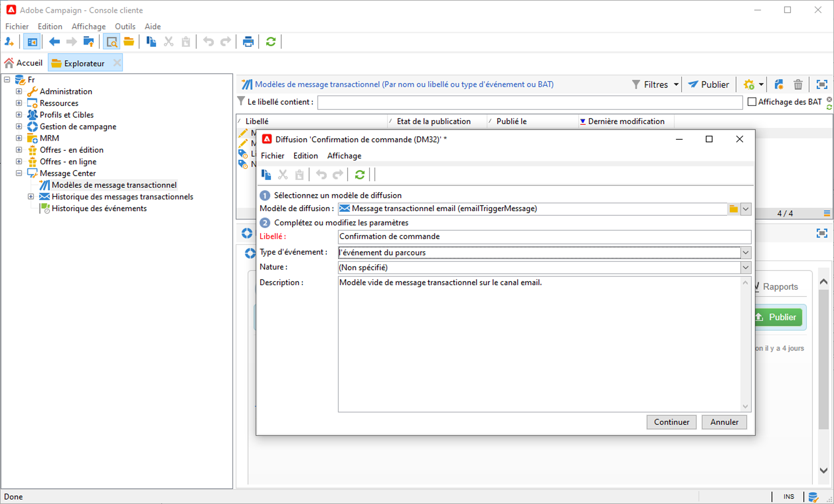Click the trash delete icon in list header
The image size is (834, 504).
[798, 85]
